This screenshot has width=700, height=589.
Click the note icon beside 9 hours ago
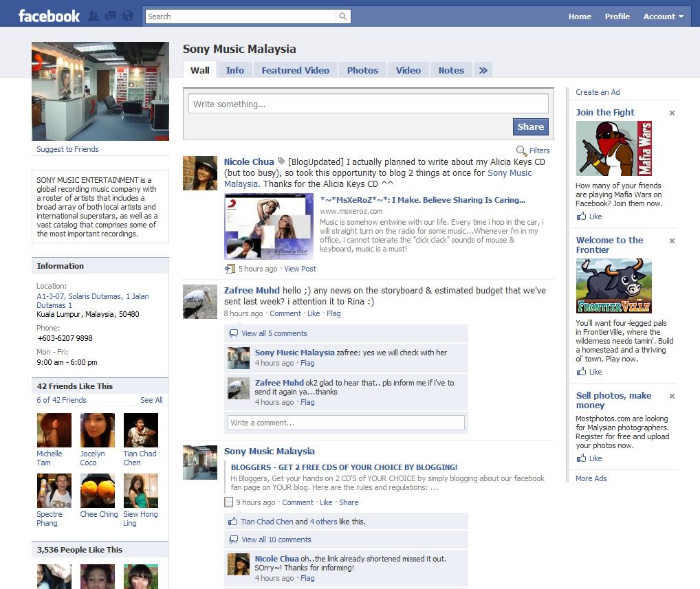point(228,502)
